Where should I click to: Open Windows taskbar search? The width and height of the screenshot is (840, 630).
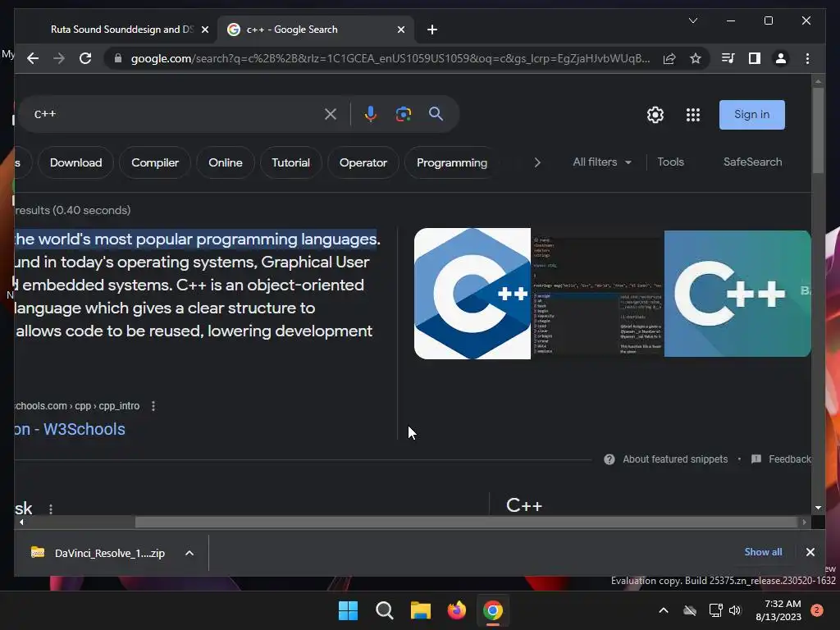point(384,610)
